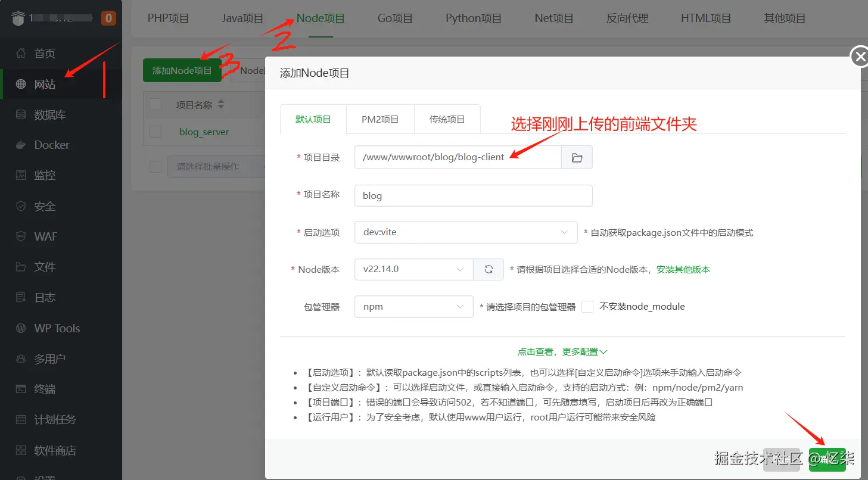This screenshot has width=868, height=480.
Task: Browse project directory with folder icon
Action: coord(577,158)
